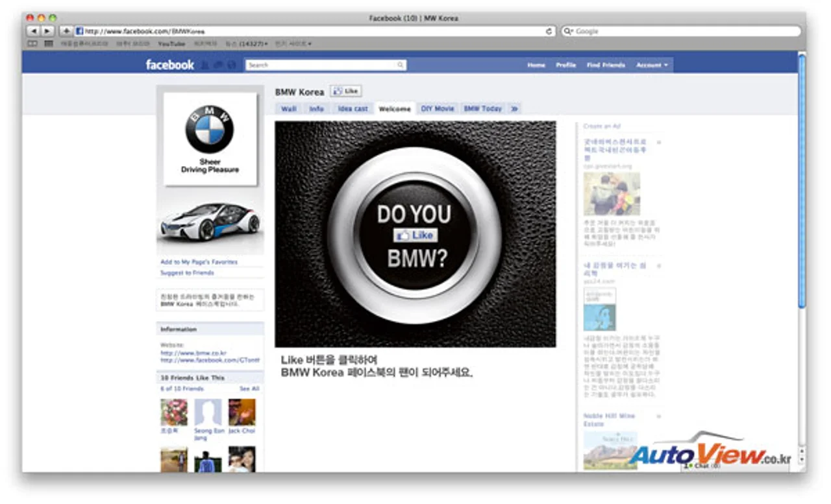Viewport: 831px width, 504px height.
Task: Open the BMW Today tab
Action: (483, 109)
